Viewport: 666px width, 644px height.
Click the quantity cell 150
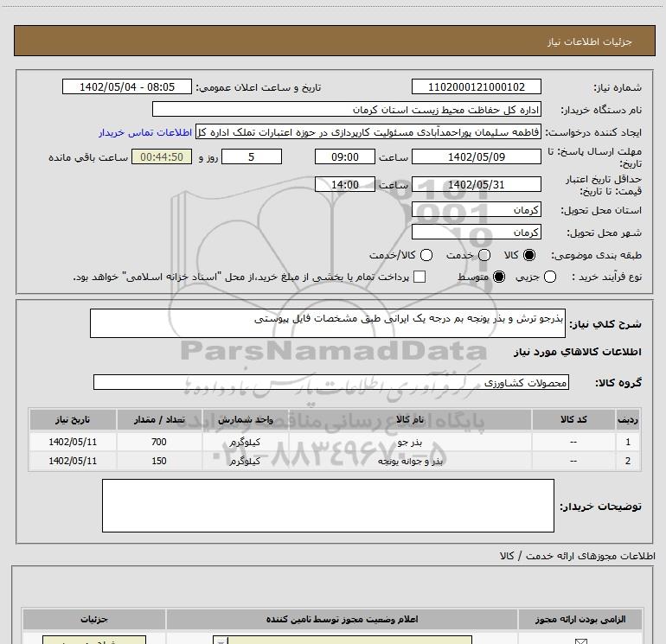[x=159, y=461]
